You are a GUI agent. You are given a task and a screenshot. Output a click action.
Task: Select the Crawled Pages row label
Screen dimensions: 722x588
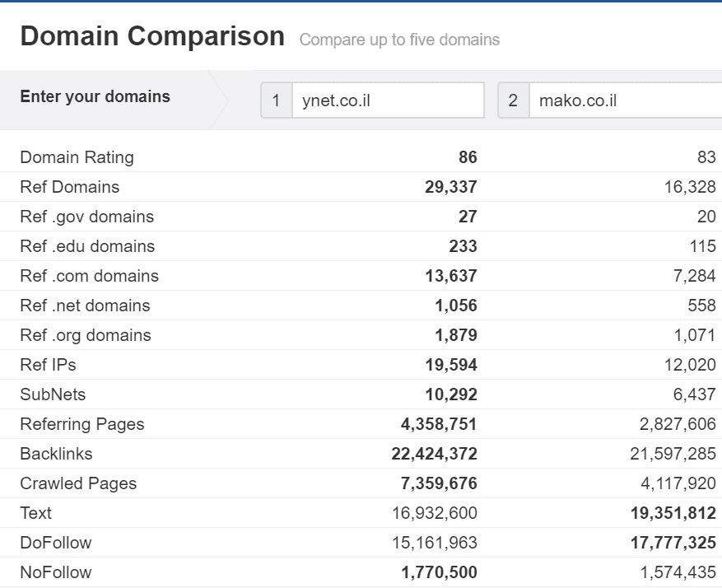point(78,483)
